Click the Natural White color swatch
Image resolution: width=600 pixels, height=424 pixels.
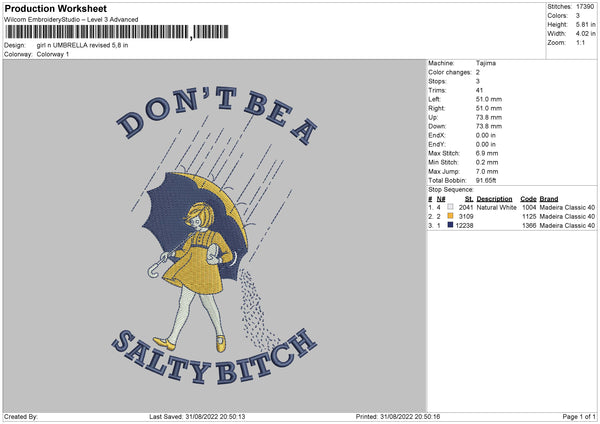pos(450,207)
